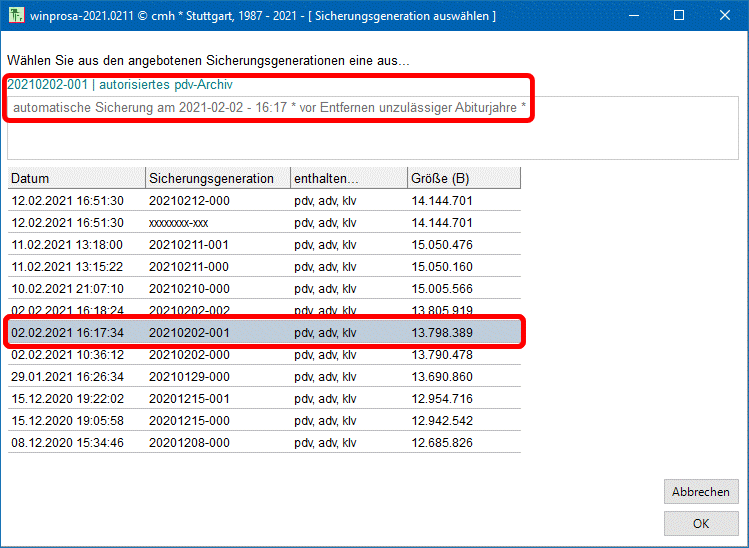Sort by Größe (B) column header
Screen dimensions: 749x548
tap(463, 178)
